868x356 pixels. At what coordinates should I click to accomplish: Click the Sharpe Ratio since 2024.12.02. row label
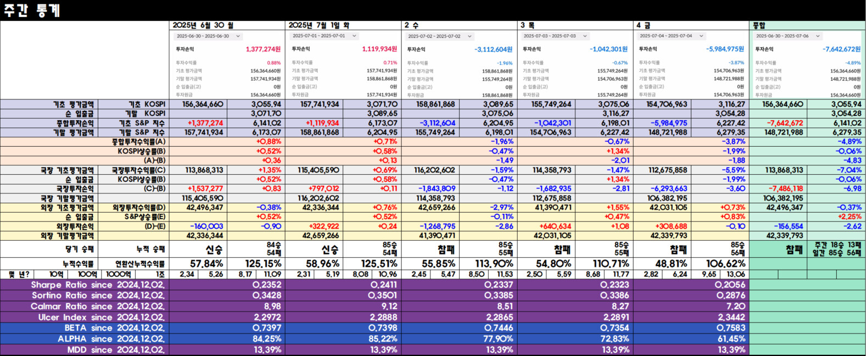pos(98,285)
